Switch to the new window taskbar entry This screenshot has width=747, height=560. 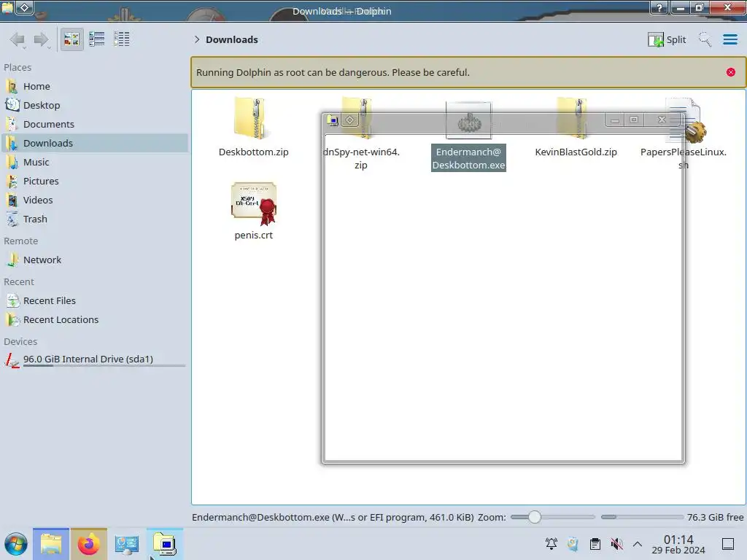pos(165,544)
